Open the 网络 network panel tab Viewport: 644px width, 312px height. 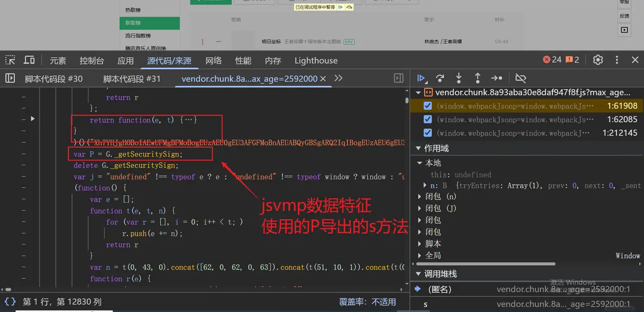213,61
